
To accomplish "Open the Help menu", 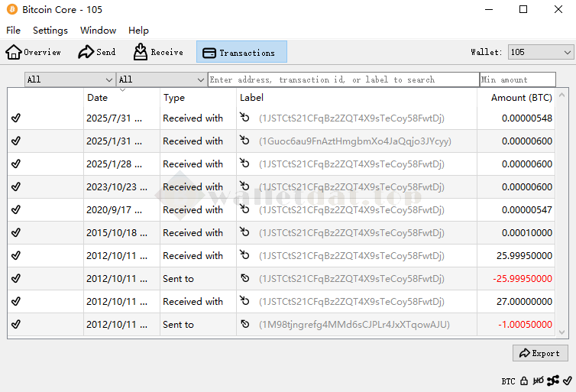I will pos(138,31).
